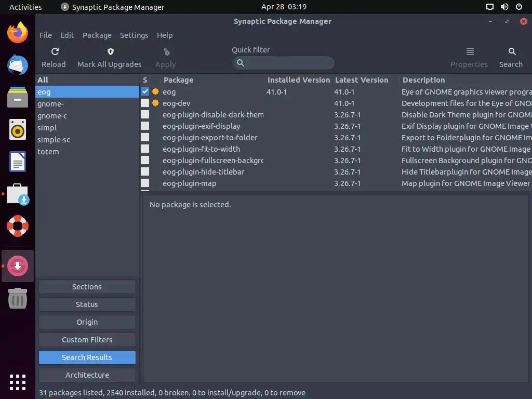Switch to the Origin filter view
Screen dimensions: 532x399
point(87,322)
